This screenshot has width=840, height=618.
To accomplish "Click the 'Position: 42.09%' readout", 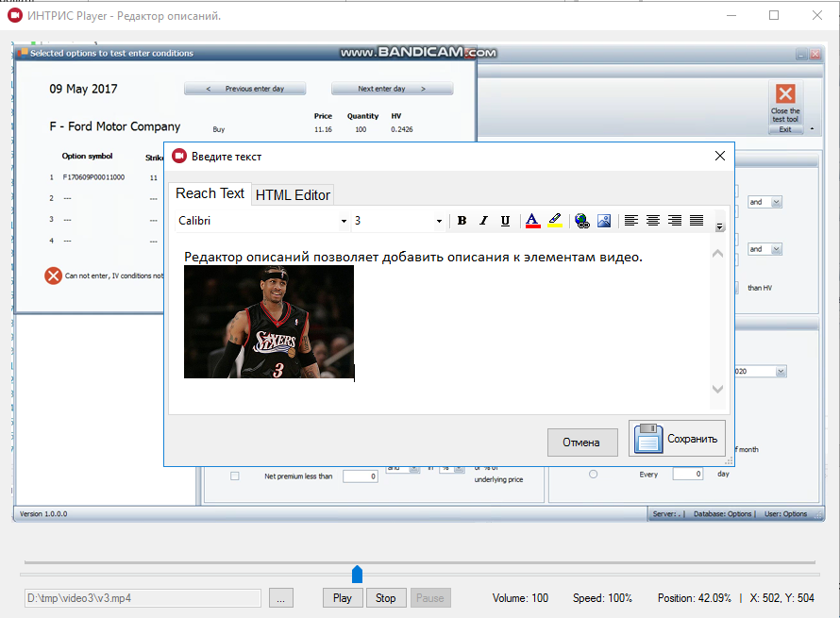I will tap(695, 597).
